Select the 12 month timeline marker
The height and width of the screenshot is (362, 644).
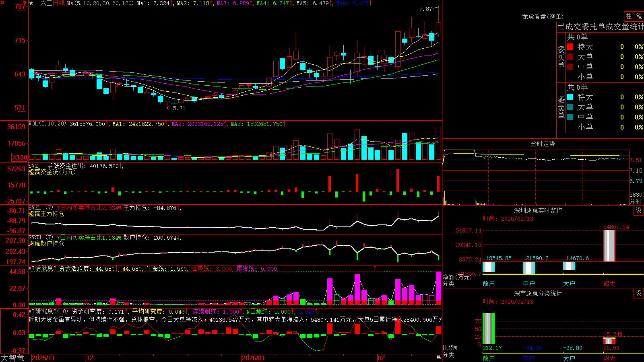(90, 358)
